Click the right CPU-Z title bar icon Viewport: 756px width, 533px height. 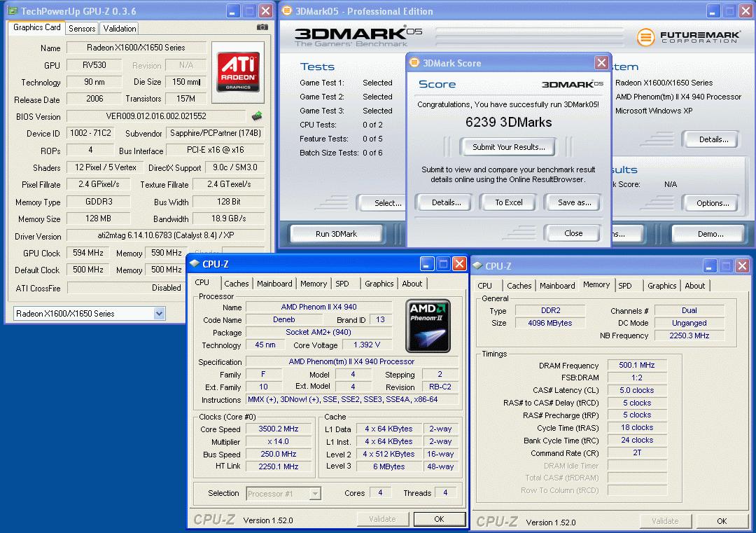pyautogui.click(x=477, y=265)
